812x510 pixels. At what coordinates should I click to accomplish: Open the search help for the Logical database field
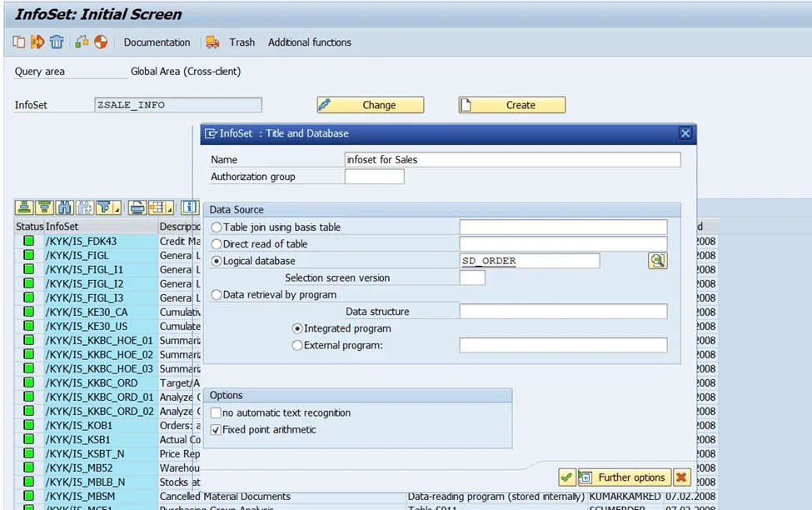[x=657, y=260]
